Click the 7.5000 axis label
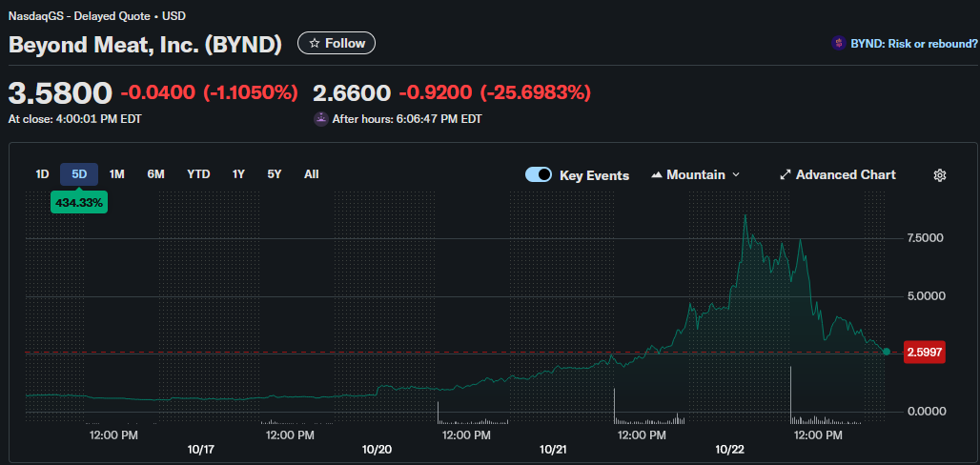The width and height of the screenshot is (980, 465). coord(927,238)
